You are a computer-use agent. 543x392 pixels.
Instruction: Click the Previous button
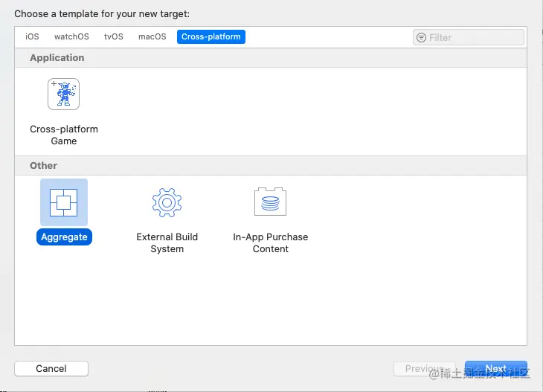click(424, 369)
